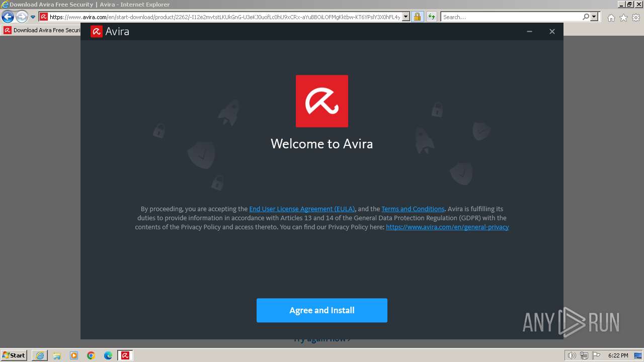Click the Action Center flag icon

coord(596,355)
